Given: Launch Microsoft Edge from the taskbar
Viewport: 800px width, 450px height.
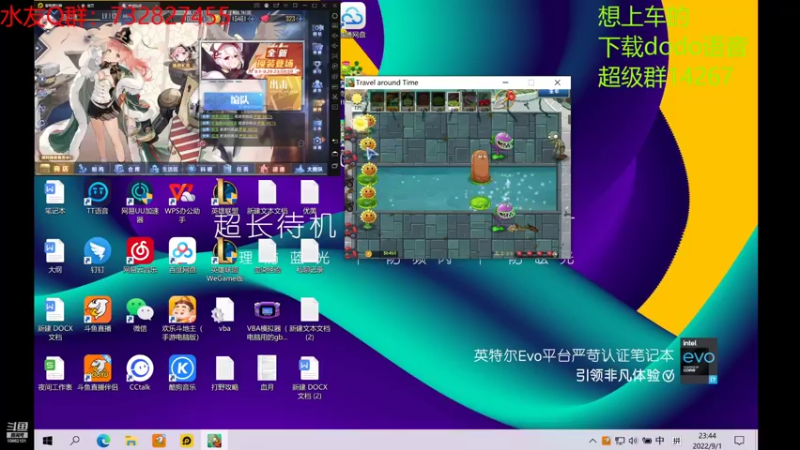Looking at the screenshot, I should click(103, 440).
